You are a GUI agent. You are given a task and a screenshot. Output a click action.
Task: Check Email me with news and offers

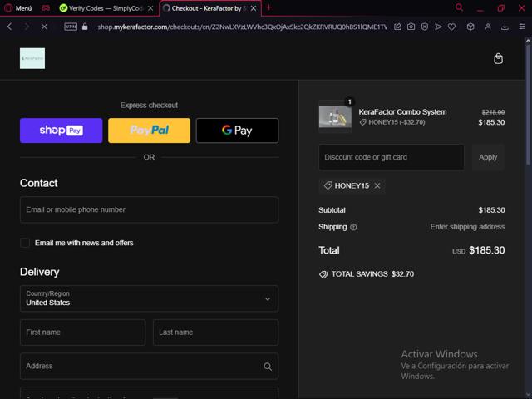pos(25,243)
